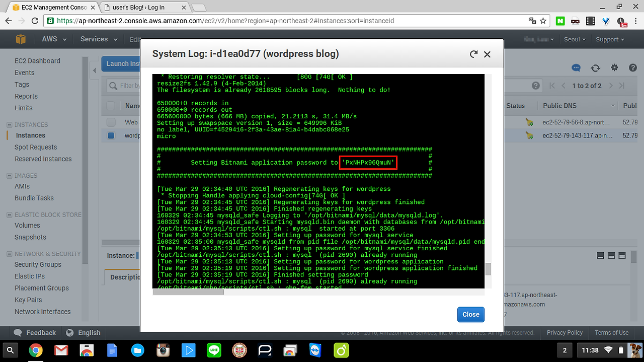Screen dimensions: 644x362
Task: Bookmark this page with the star icon
Action: click(x=543, y=21)
